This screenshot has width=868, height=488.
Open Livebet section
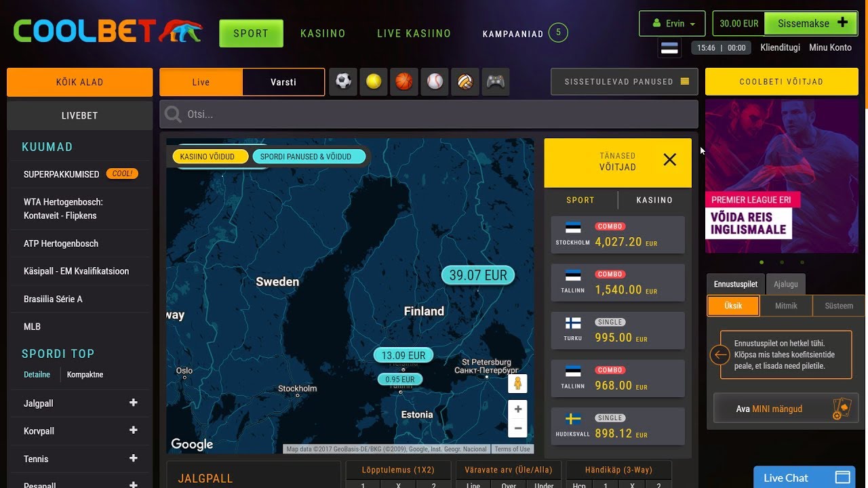point(80,115)
